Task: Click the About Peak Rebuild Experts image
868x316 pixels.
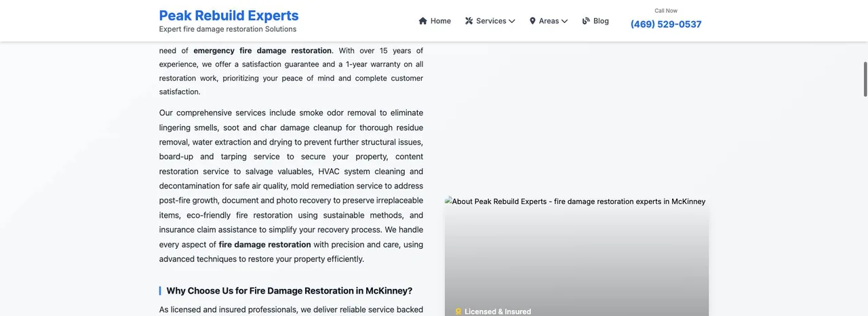Action: (x=576, y=256)
